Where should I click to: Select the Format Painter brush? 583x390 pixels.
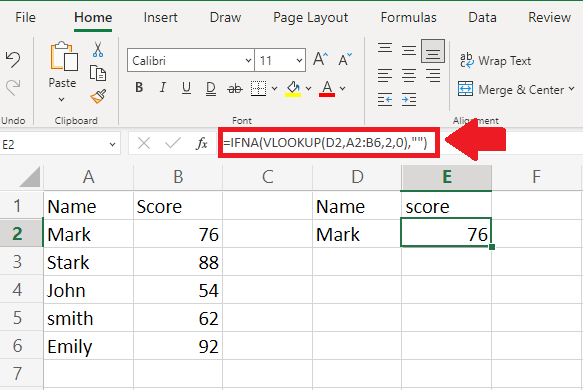[98, 96]
